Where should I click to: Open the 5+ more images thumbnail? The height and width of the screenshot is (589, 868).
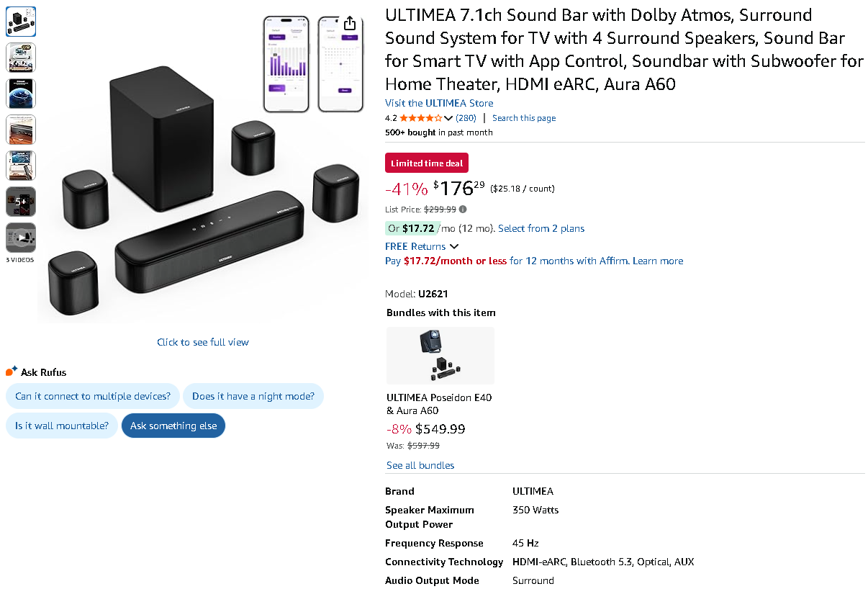21,202
